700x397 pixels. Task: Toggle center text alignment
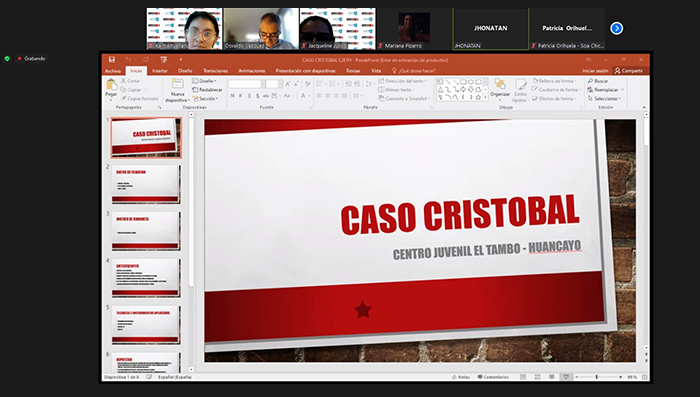pyautogui.click(x=328, y=96)
